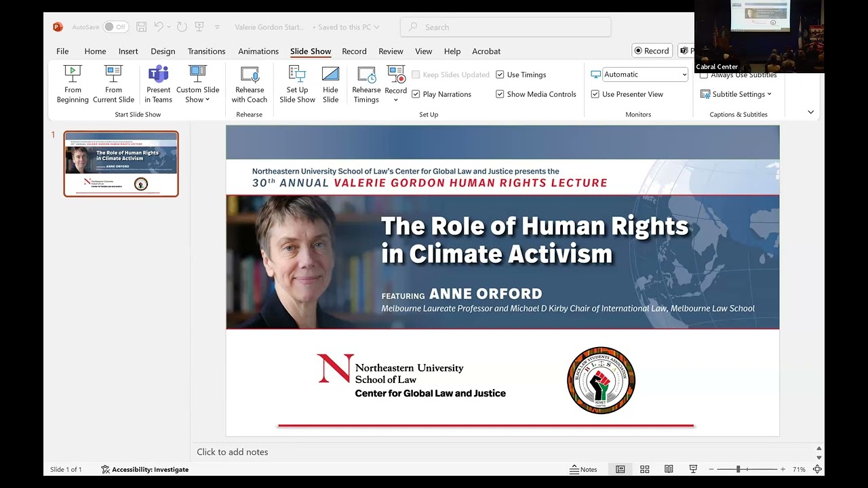Click the Cabral Center video thumbnail
The height and width of the screenshot is (488, 868).
[759, 35]
